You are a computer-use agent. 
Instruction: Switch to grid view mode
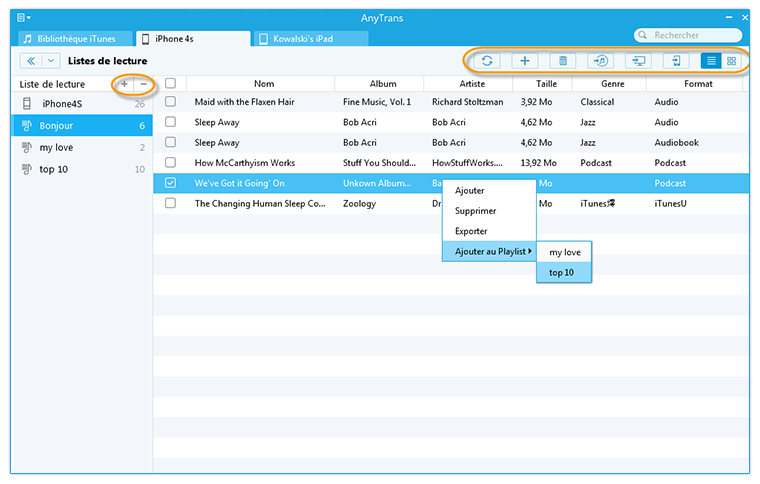[x=731, y=61]
